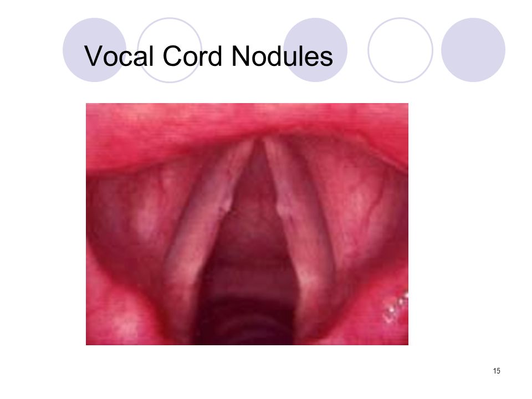The image size is (532, 399).
Task: Select the word "Vocal" in the title
Action: click(x=119, y=56)
